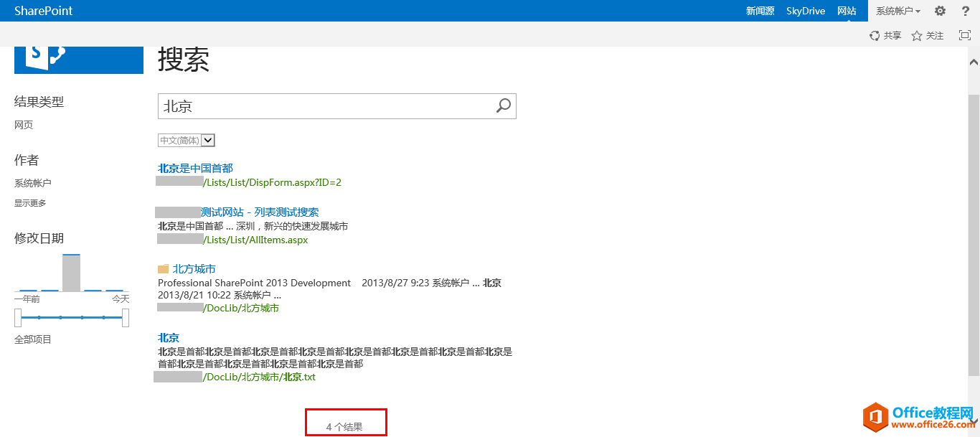Open the 北京是中国首都 result link

coord(194,168)
